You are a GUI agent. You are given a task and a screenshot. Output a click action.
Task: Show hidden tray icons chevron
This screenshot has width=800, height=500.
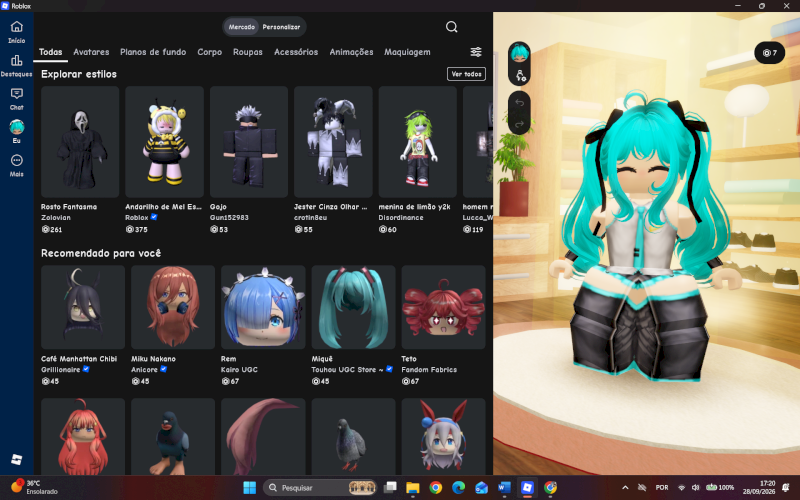point(625,488)
